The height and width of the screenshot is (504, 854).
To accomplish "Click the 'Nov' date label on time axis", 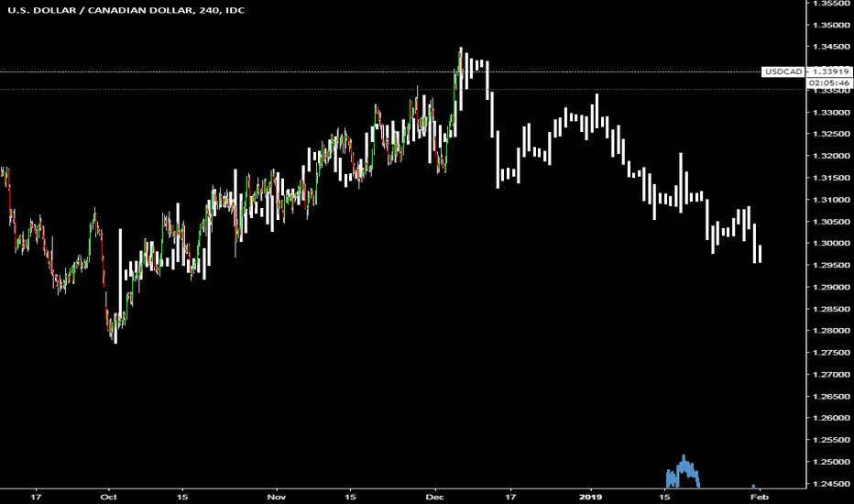I will point(277,497).
